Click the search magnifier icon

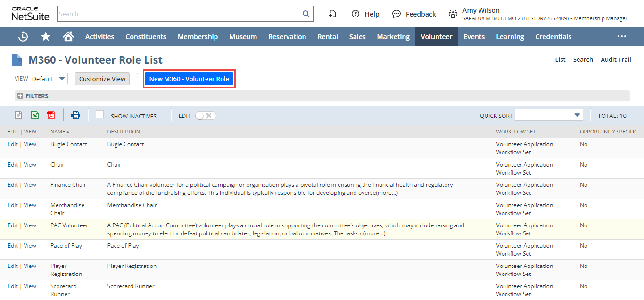tap(306, 14)
